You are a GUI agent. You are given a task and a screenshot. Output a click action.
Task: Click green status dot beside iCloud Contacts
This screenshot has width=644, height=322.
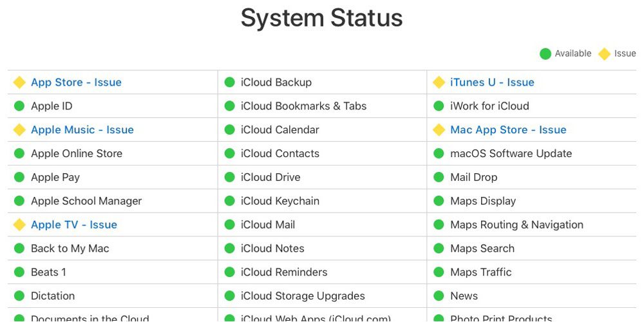point(230,154)
